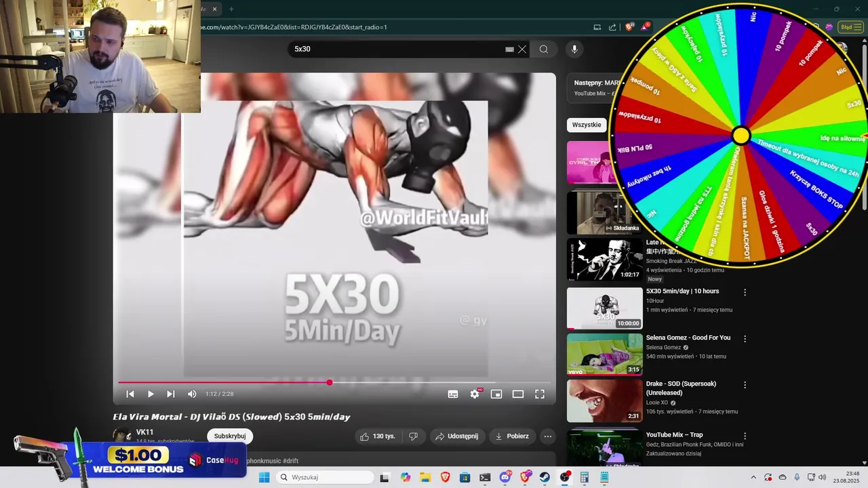Open more actions menu under video
Viewport: 868px width, 488px height.
coord(548,436)
